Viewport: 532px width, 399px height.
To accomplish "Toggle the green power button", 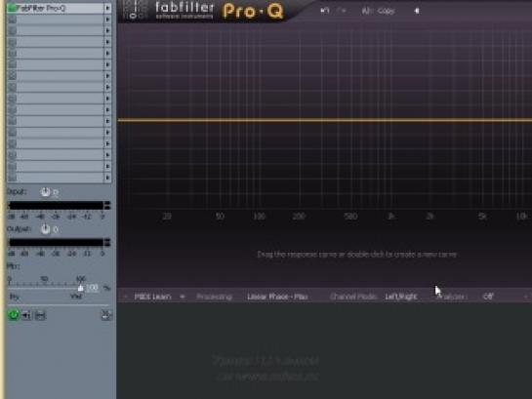I will pos(14,315).
